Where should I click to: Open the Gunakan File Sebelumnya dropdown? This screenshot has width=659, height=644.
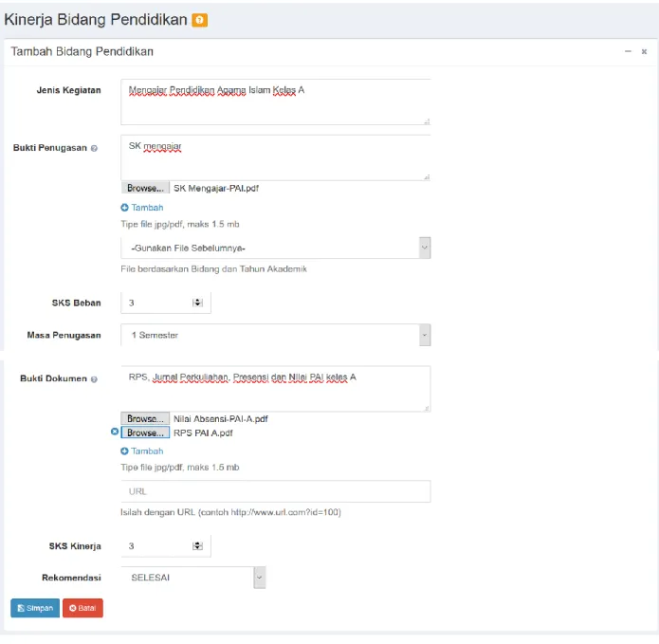(276, 248)
